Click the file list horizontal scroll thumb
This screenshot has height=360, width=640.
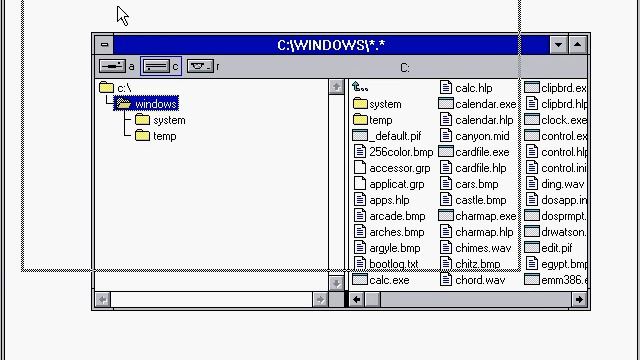pyautogui.click(x=372, y=300)
